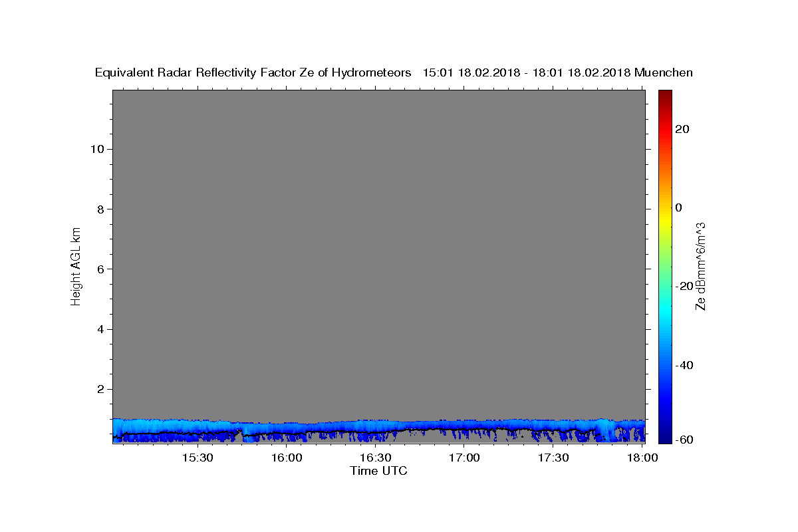
Task: Click the 'Height AGL km' axis label
Action: point(76,265)
